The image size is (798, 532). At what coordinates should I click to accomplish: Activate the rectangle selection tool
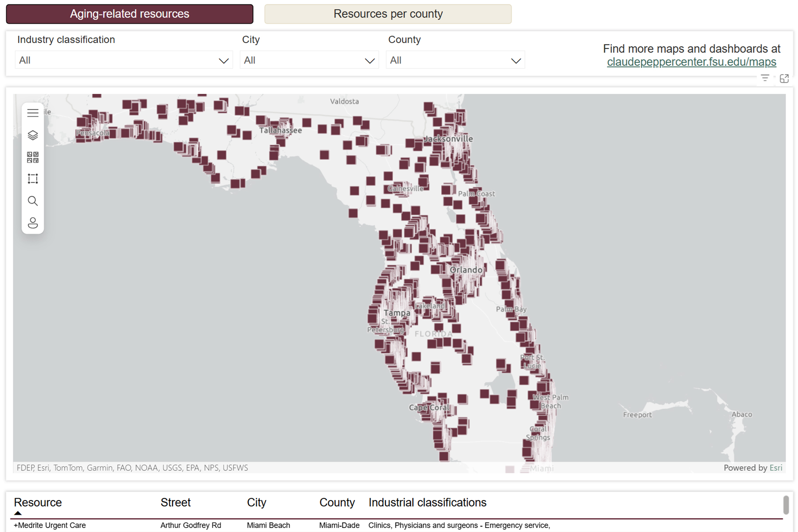33,179
